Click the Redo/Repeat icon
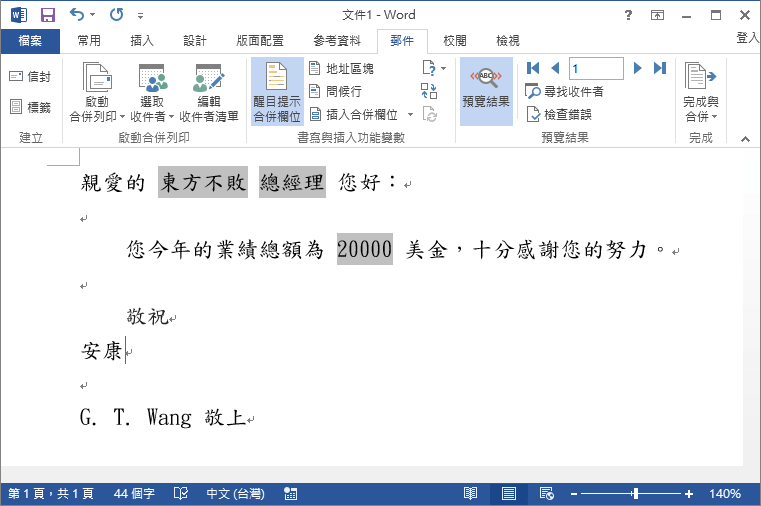Viewport: 761px width, 506px height. [116, 15]
